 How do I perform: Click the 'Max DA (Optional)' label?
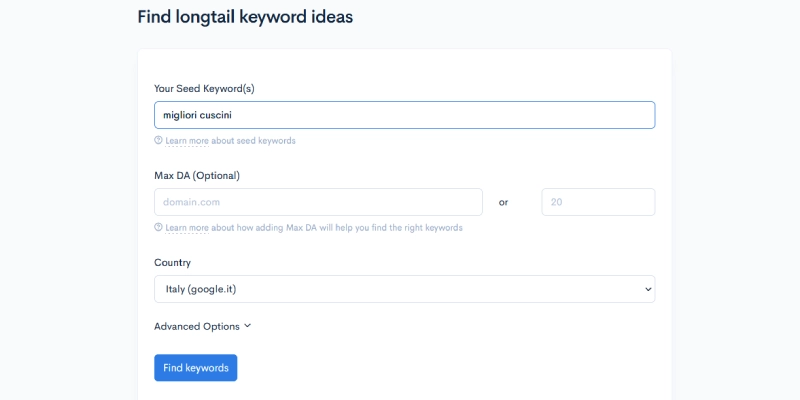197,176
